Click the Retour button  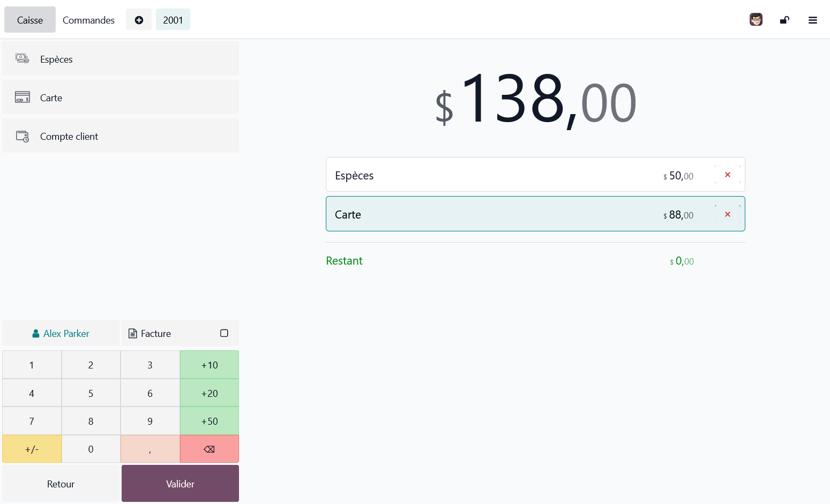coord(60,483)
